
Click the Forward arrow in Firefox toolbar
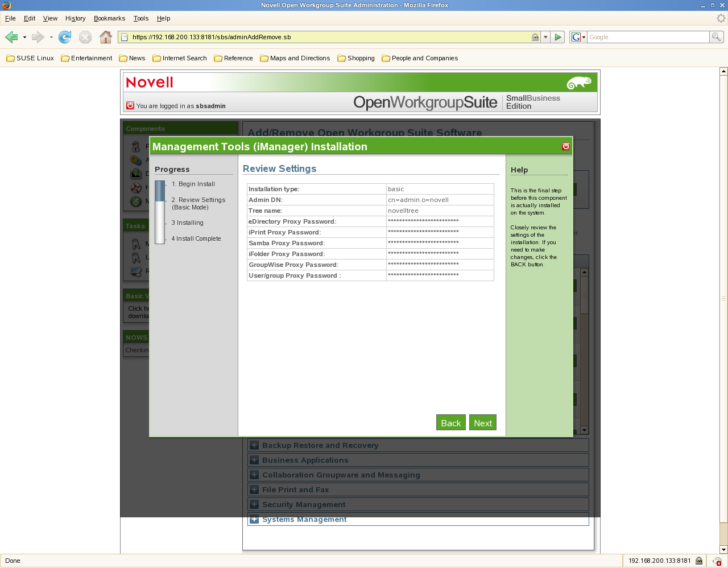38,37
